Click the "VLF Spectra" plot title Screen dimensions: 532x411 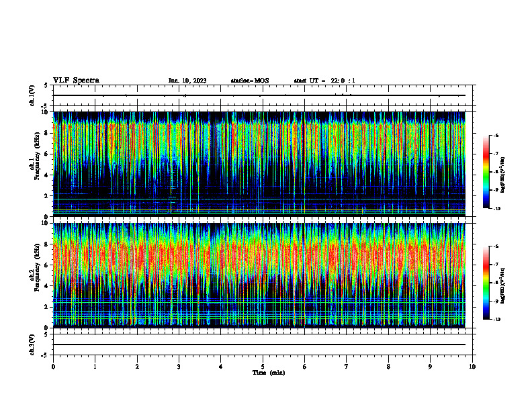point(76,81)
